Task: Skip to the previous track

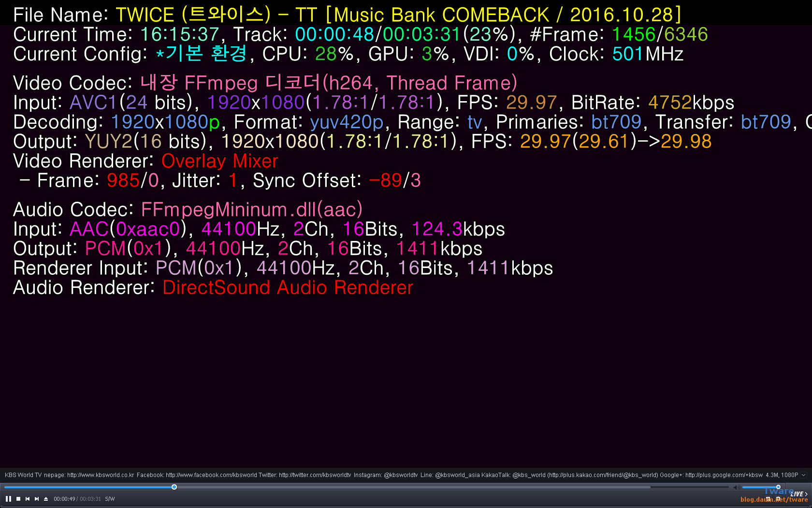Action: coord(28,499)
